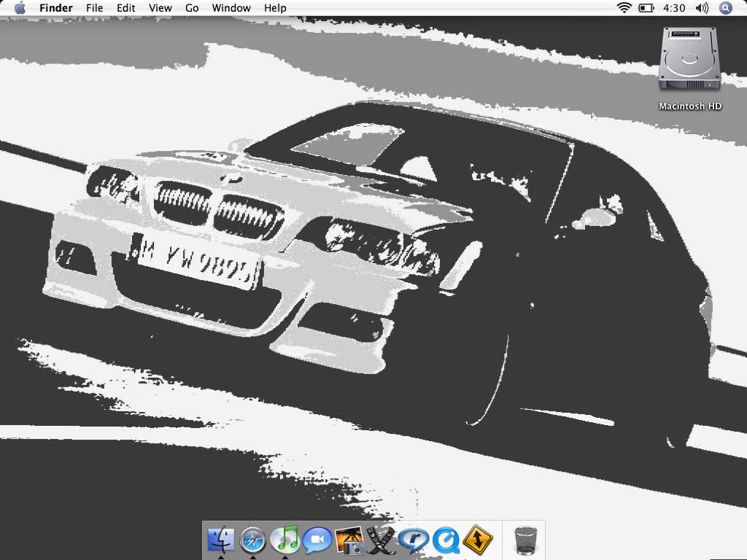Launch iChat from the Dock

317,540
